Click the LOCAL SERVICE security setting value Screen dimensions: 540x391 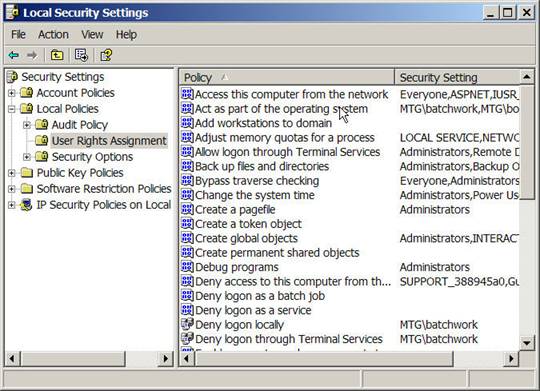coord(459,137)
